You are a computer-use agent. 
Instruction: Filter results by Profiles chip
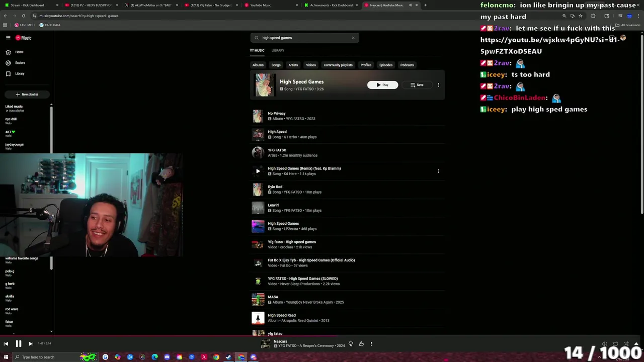point(366,65)
